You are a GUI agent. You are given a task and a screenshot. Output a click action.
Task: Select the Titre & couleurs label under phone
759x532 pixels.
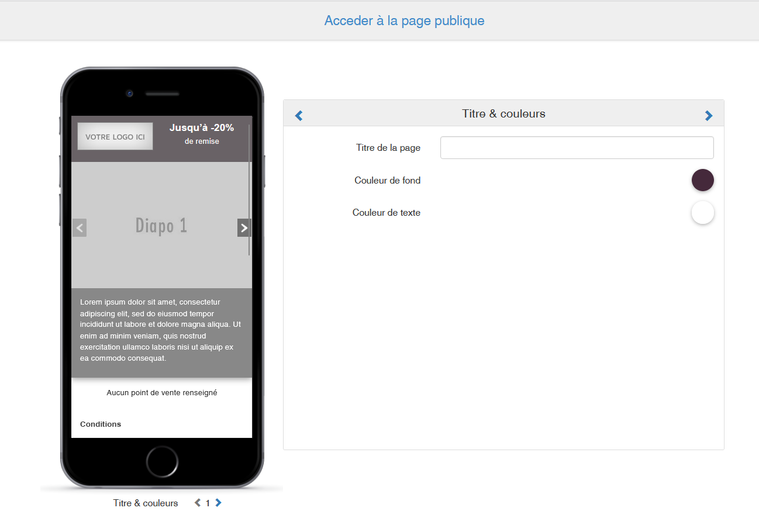point(146,503)
